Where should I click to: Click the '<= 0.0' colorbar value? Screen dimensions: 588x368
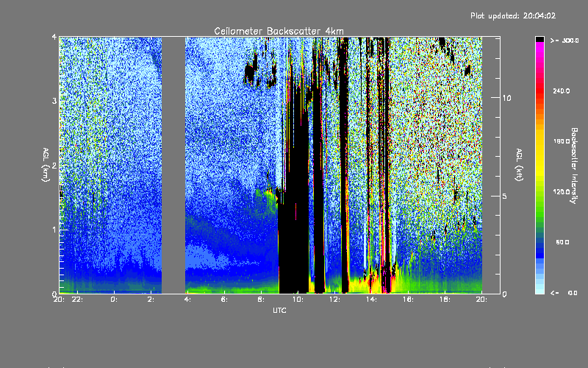click(x=564, y=292)
